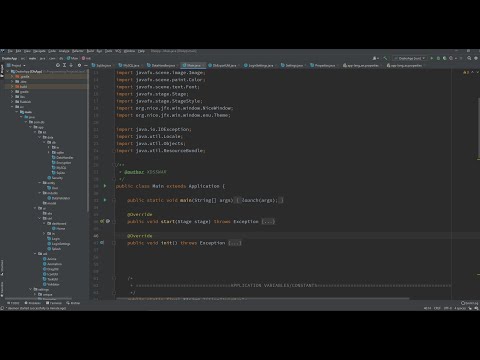The height and width of the screenshot is (360, 480).
Task: Click the green Run button in toolbar
Action: pos(432,58)
